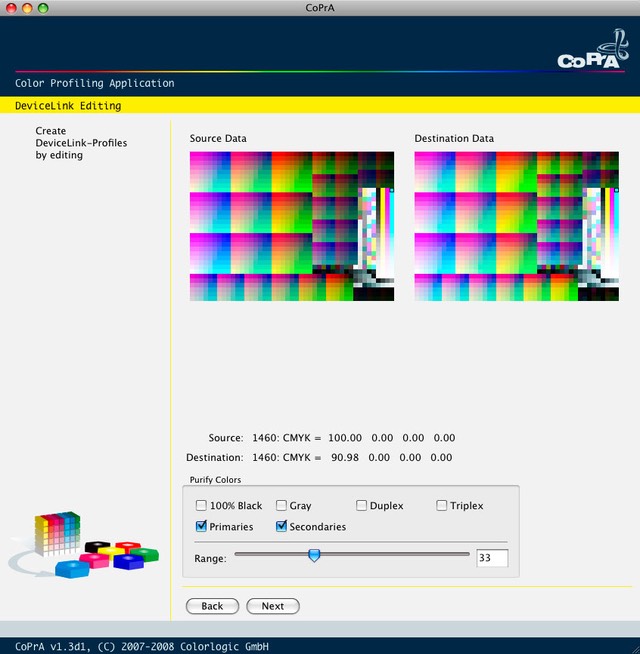Click the CoPrA logo in header
This screenshot has width=640, height=654.
click(592, 50)
